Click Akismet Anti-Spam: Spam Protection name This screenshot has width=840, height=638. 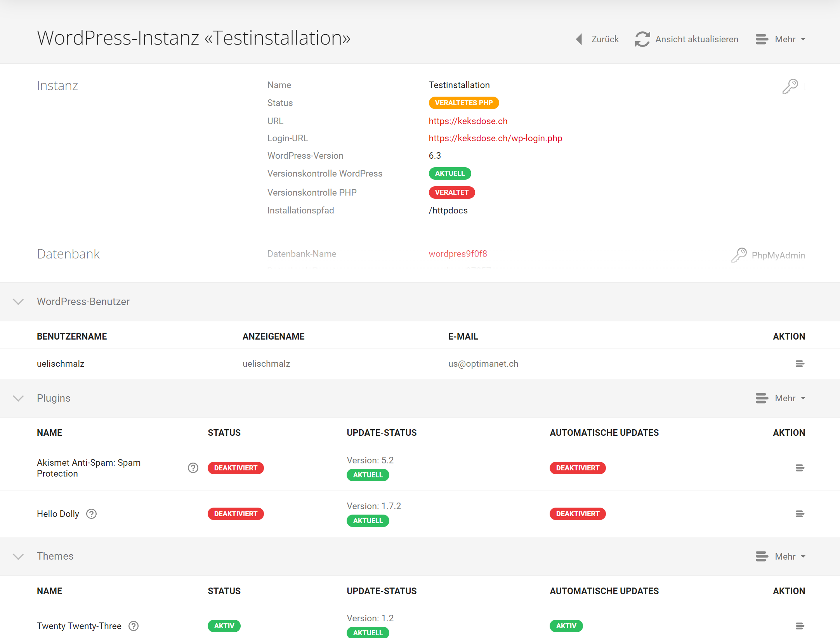[89, 468]
